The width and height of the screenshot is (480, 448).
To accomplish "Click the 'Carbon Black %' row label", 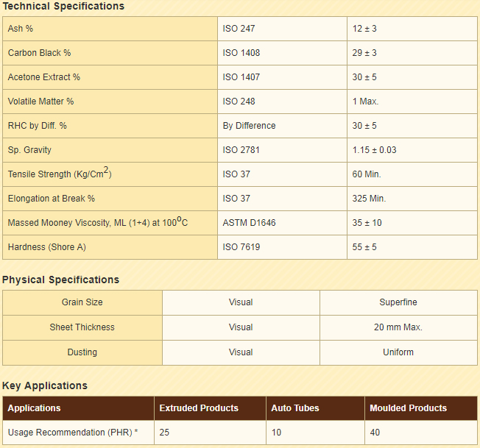I will click(x=39, y=53).
